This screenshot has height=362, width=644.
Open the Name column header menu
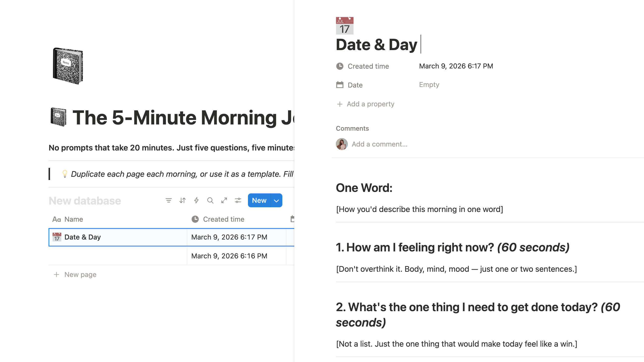click(74, 219)
